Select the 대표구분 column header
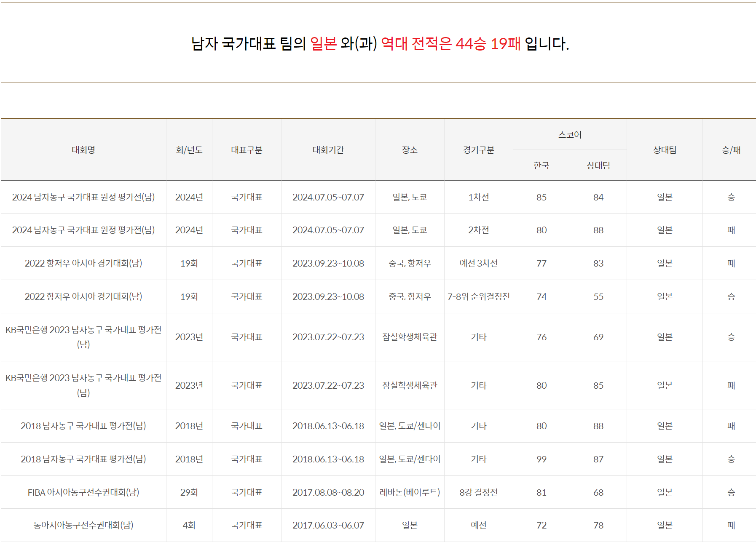Viewport: 756px width, 542px height. (x=247, y=150)
